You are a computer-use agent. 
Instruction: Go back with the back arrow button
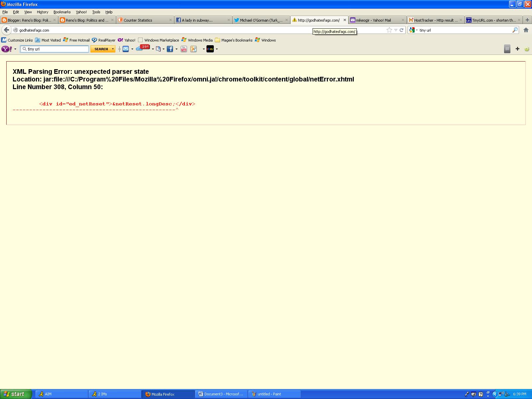(x=6, y=30)
